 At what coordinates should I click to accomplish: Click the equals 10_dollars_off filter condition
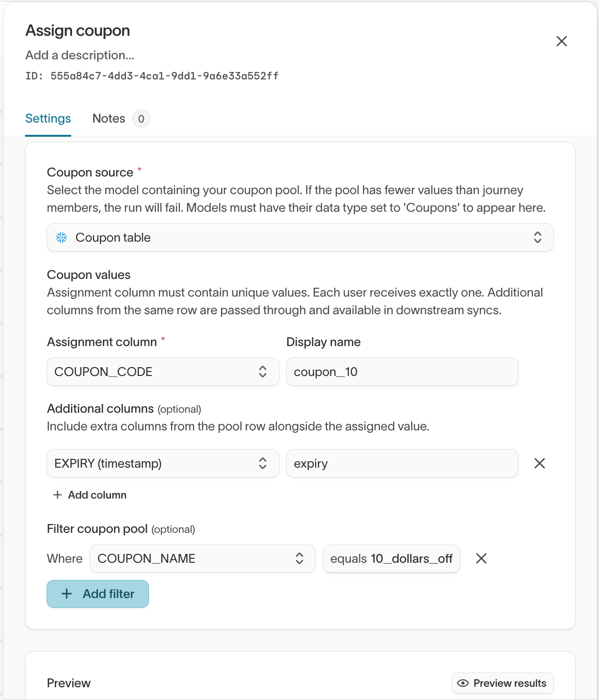tap(391, 558)
